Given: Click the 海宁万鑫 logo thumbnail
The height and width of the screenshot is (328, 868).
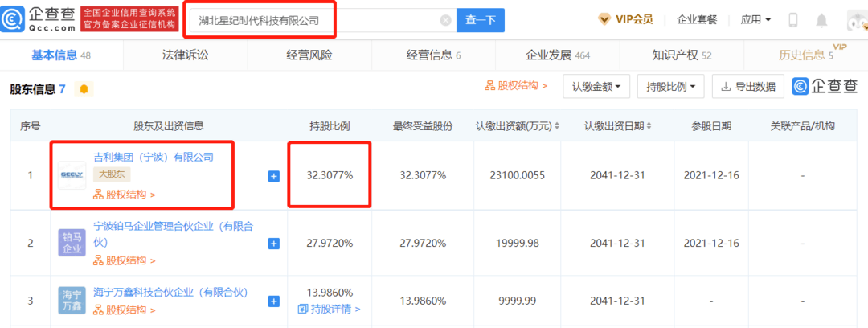Looking at the screenshot, I should [72, 301].
